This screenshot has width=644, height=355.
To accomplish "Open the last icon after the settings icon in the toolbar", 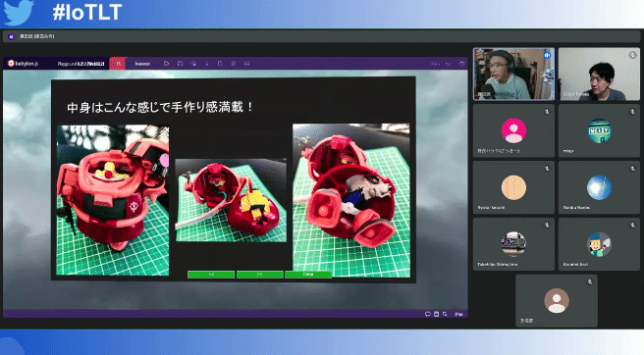I will [x=246, y=64].
